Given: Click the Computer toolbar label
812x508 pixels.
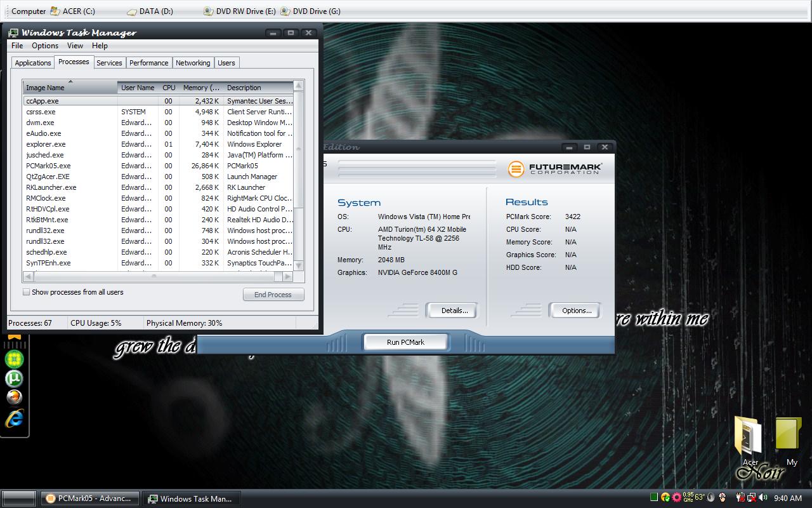Looking at the screenshot, I should click(29, 11).
